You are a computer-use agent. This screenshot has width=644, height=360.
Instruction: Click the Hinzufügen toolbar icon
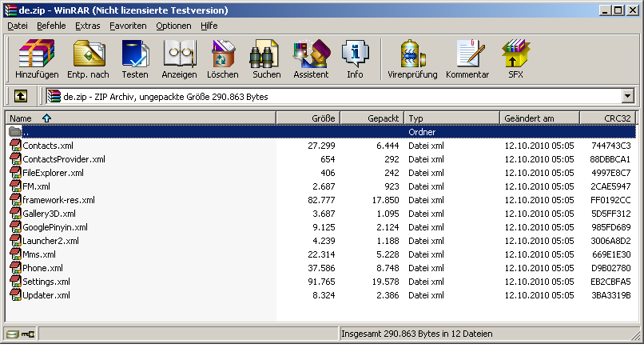tap(37, 53)
